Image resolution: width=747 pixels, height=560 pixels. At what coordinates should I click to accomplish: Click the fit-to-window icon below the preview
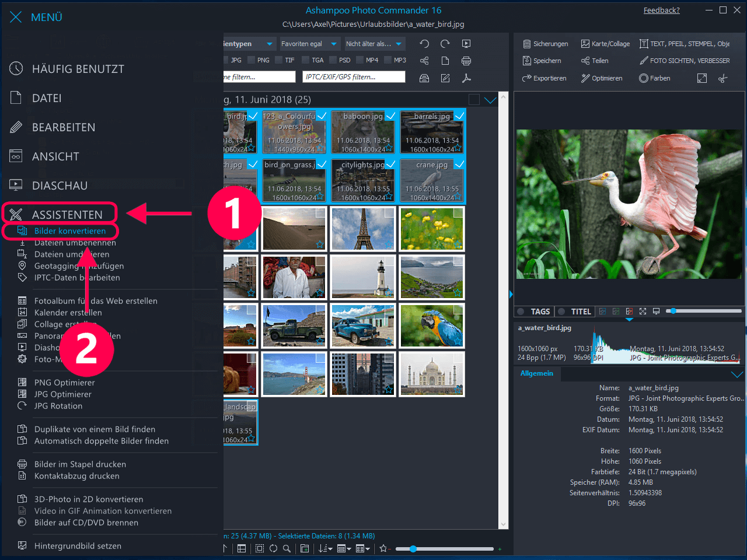coord(643,311)
